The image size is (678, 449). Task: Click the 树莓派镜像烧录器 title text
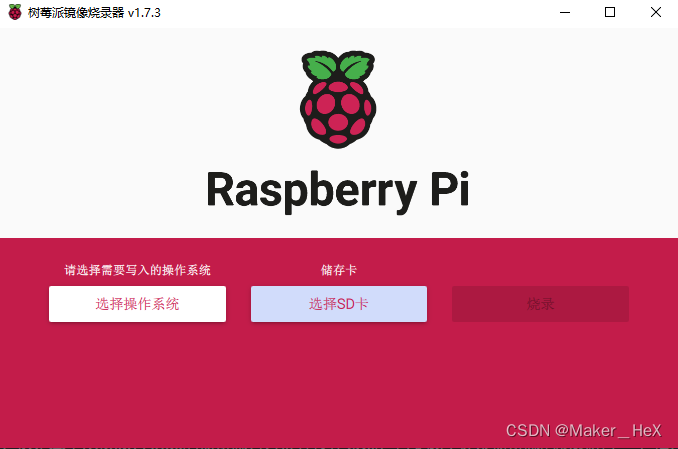click(76, 13)
